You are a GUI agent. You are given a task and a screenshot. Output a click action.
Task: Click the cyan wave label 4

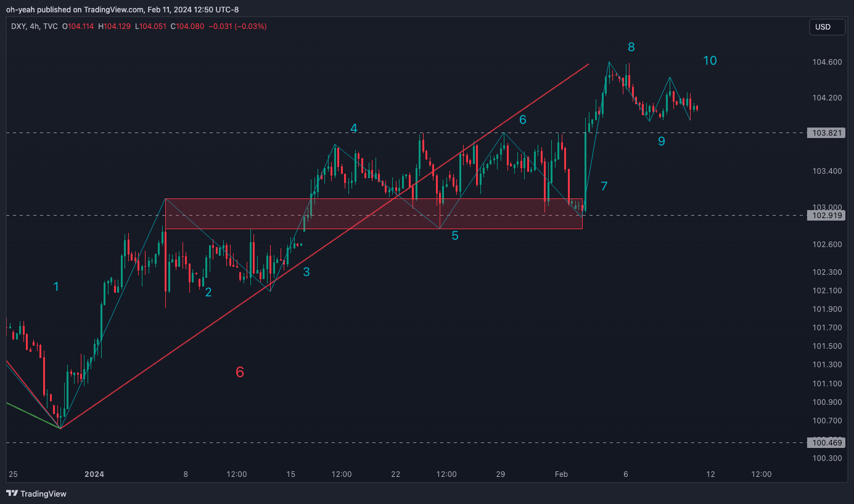coord(353,128)
